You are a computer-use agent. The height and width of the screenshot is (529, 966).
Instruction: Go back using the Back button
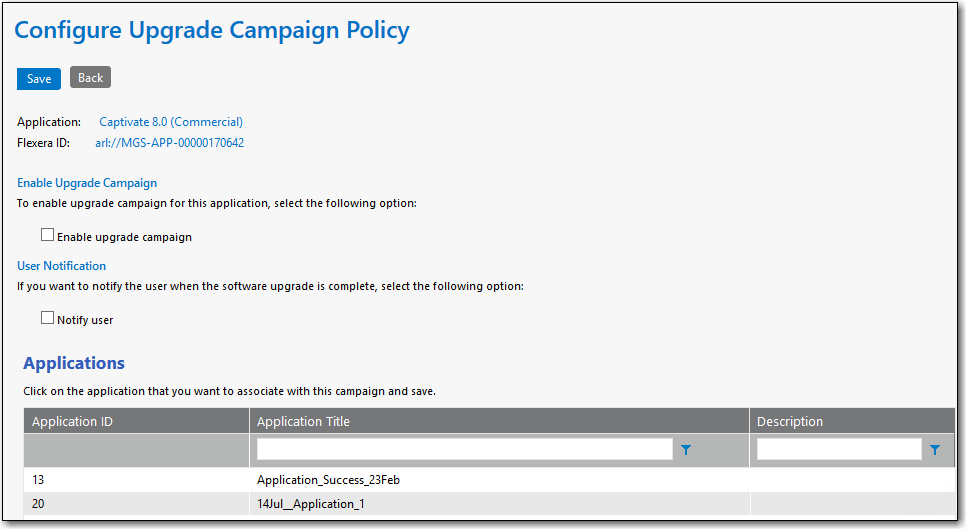tap(90, 78)
